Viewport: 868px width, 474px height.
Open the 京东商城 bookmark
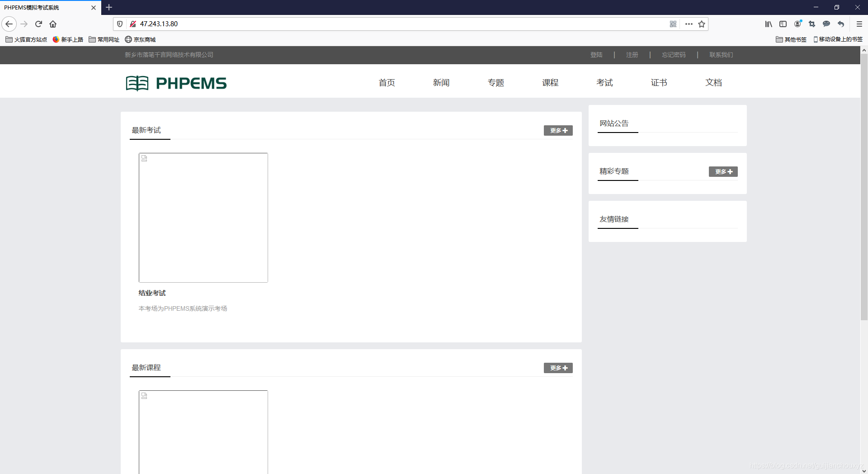140,39
